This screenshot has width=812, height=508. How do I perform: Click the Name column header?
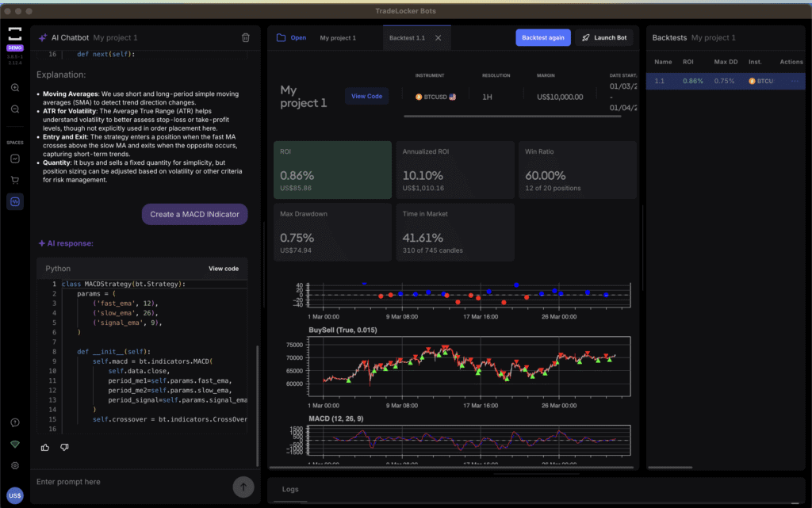[x=663, y=62]
